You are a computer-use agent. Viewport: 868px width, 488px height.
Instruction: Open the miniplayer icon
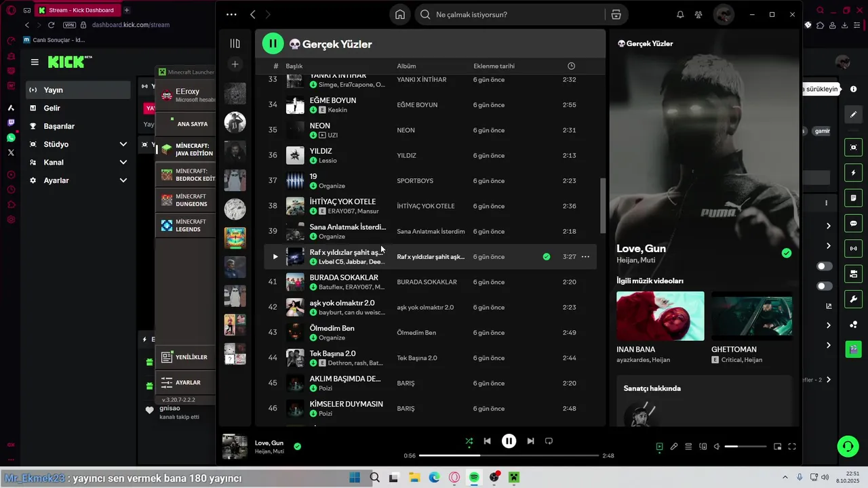tap(778, 447)
